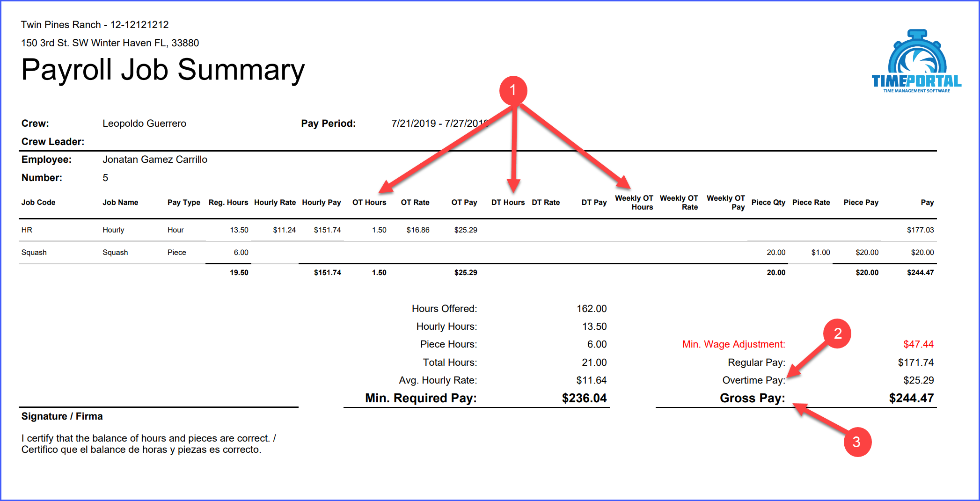Click the Pay Type column header

click(x=184, y=203)
